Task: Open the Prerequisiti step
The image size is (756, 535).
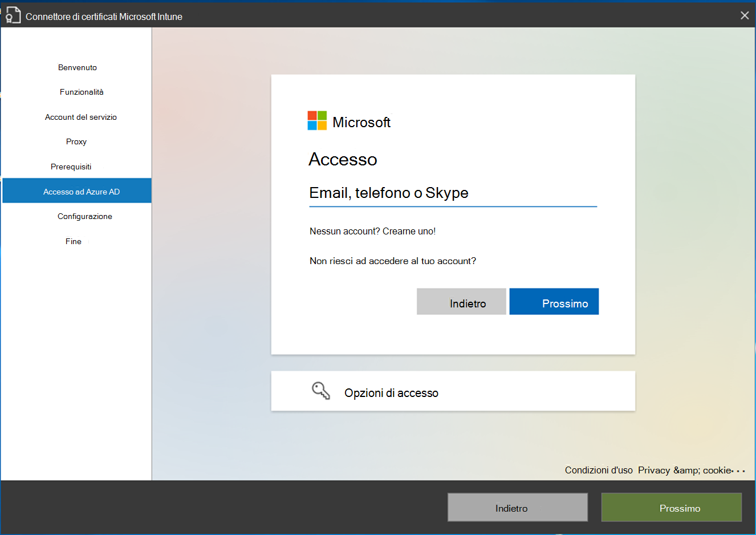Action: tap(71, 167)
